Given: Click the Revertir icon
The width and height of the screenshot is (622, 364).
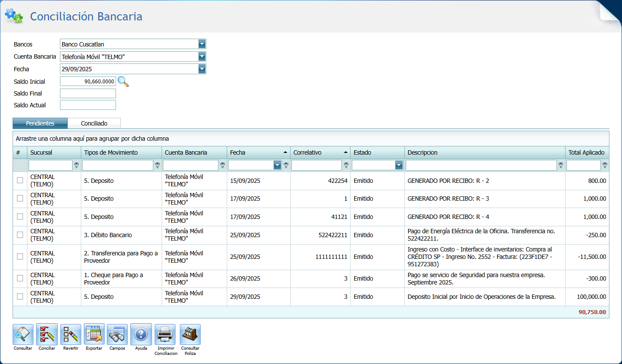Looking at the screenshot, I should (x=70, y=334).
